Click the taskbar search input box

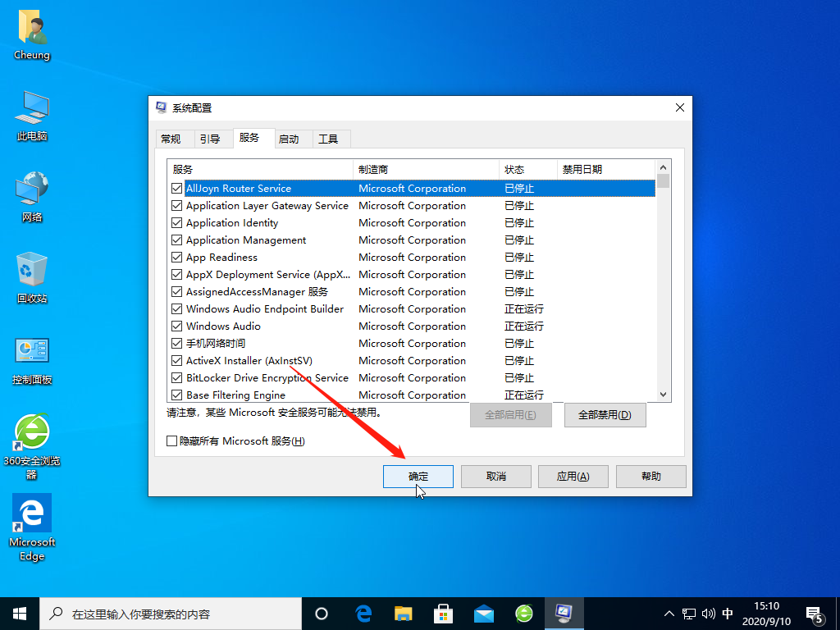pyautogui.click(x=172, y=614)
